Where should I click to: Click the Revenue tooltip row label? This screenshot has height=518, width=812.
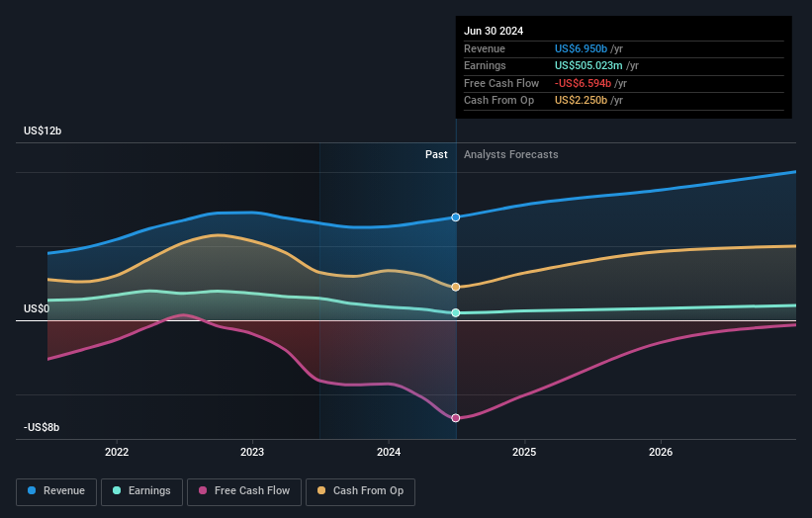tap(485, 48)
